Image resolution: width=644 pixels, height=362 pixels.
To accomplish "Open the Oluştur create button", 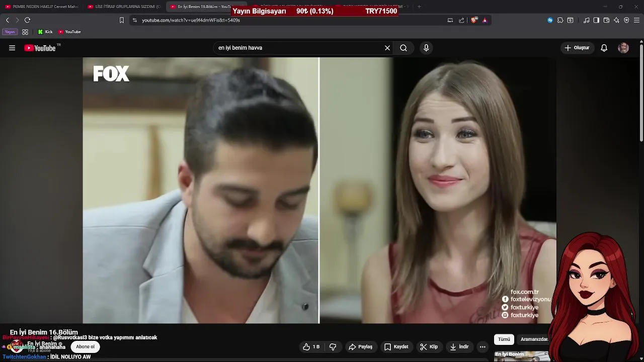I will tap(577, 48).
